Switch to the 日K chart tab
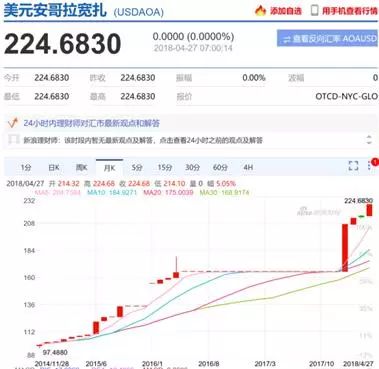Viewport: 379px width, 369px height. point(54,167)
